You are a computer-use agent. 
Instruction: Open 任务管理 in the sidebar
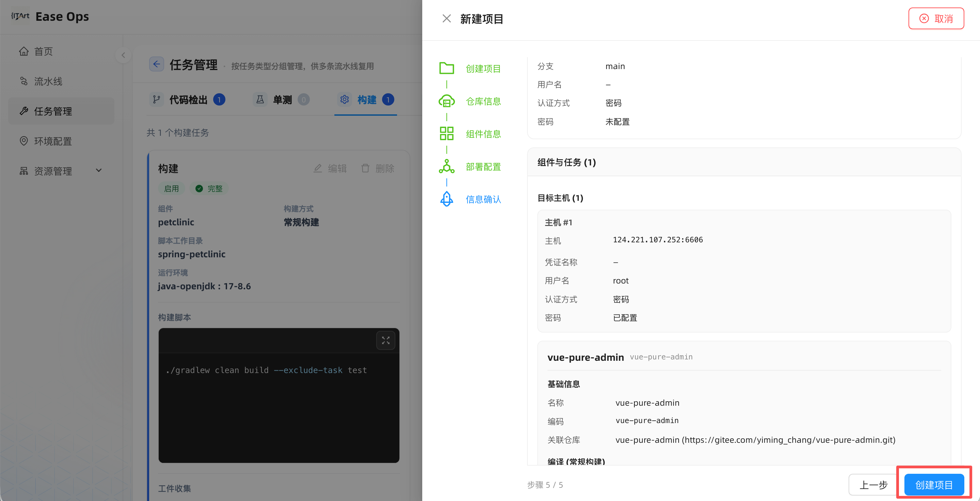pos(61,111)
